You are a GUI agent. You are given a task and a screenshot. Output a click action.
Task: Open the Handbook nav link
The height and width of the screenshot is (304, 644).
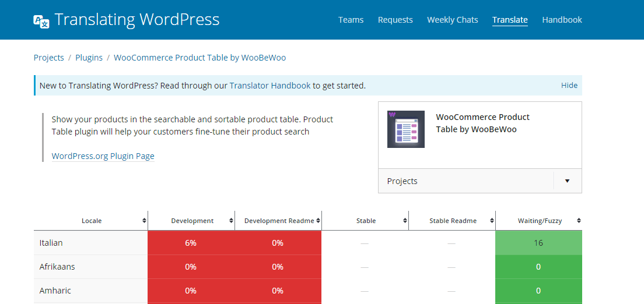[x=562, y=20]
